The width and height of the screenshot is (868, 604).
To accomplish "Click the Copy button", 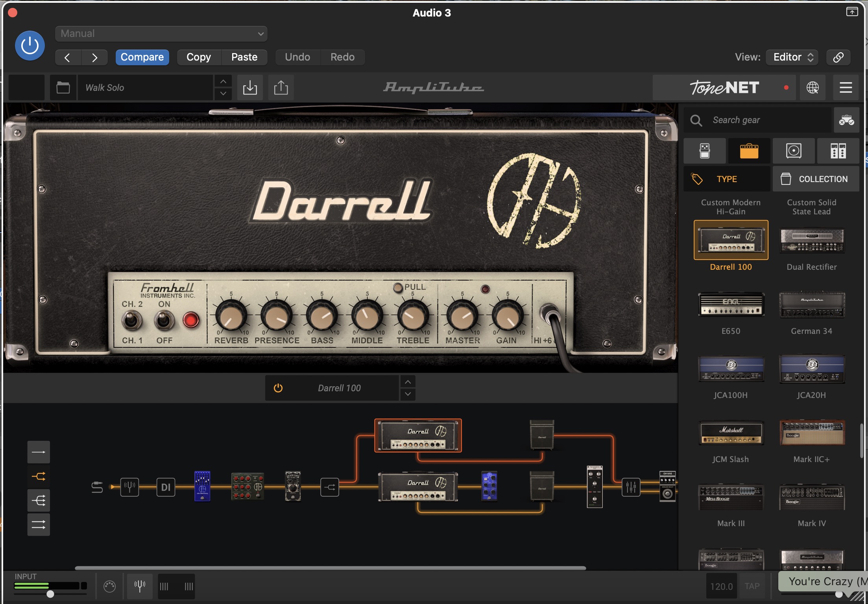I will coord(199,57).
